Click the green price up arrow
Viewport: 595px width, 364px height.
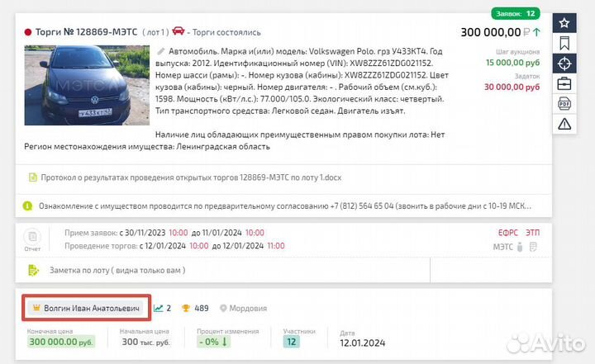pyautogui.click(x=536, y=32)
